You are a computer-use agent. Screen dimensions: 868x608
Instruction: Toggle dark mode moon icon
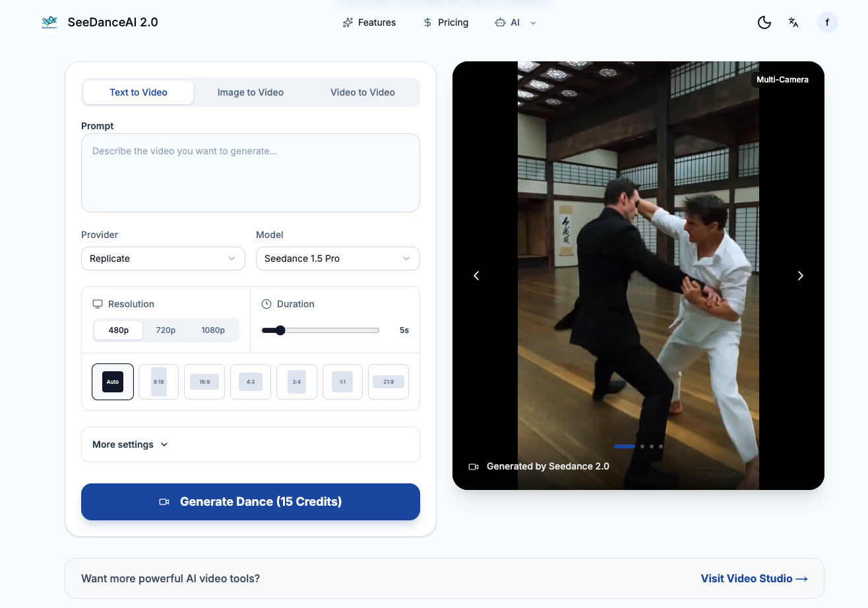(x=764, y=22)
